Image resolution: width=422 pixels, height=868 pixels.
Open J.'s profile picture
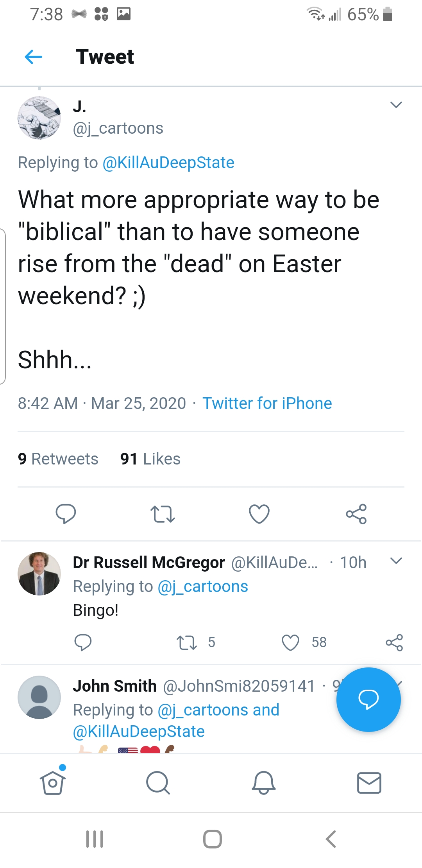(39, 118)
